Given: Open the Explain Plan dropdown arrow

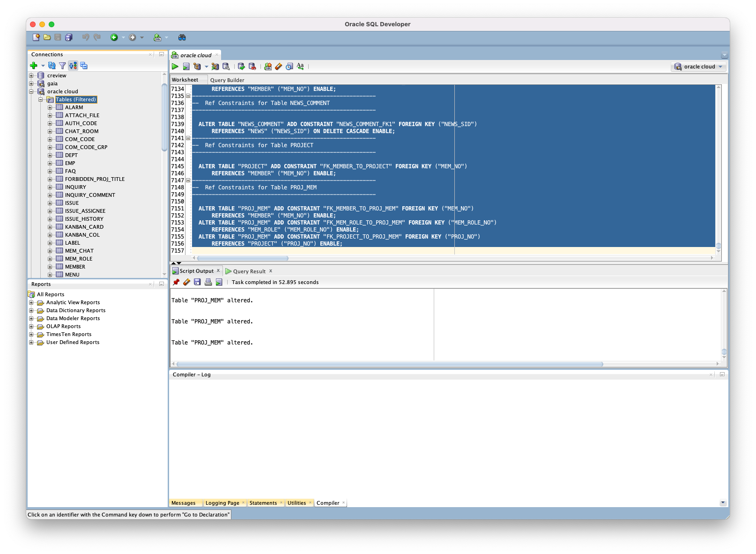Looking at the screenshot, I should (206, 67).
